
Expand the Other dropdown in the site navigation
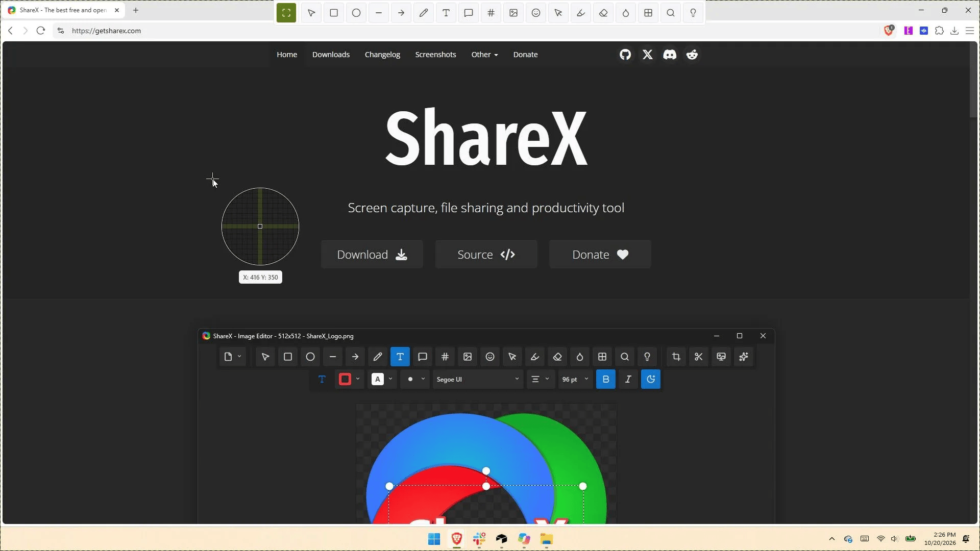(x=484, y=55)
